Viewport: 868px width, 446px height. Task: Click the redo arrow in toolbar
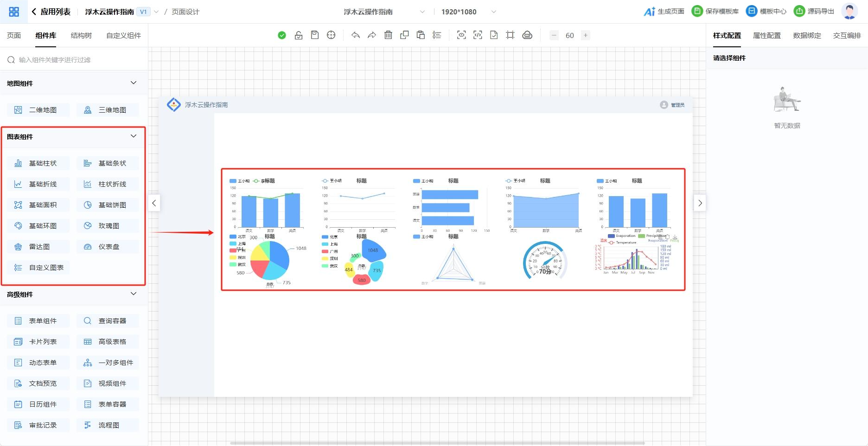(x=372, y=35)
